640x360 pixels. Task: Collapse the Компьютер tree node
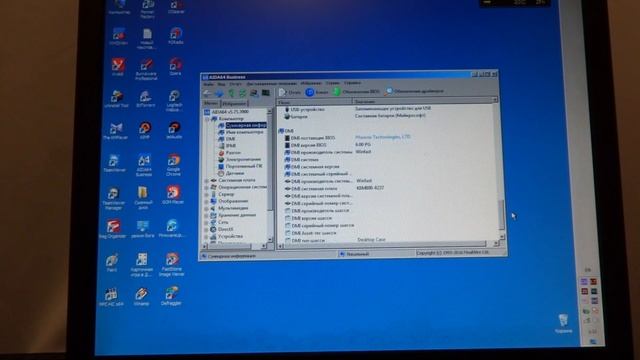[207, 119]
